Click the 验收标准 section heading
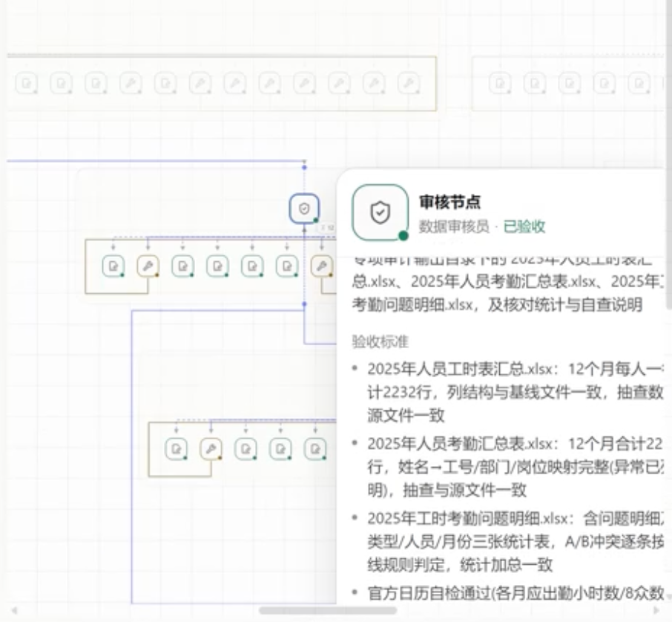The width and height of the screenshot is (672, 622). tap(381, 341)
